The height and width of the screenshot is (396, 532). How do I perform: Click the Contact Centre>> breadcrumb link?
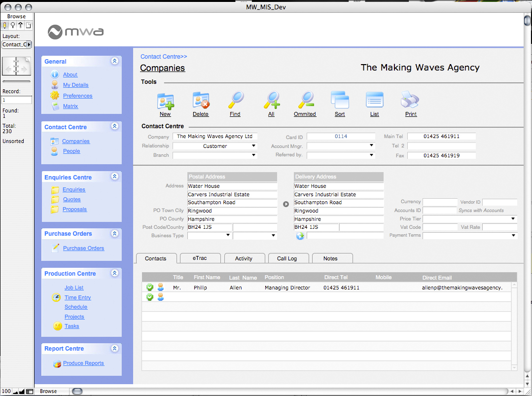pos(164,57)
